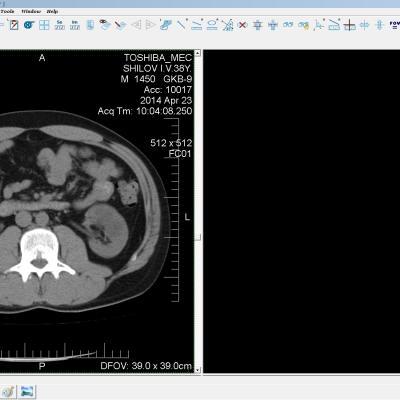This screenshot has width=400, height=400.
Task: Click the black crosshair tool icon
Action: [349, 25]
